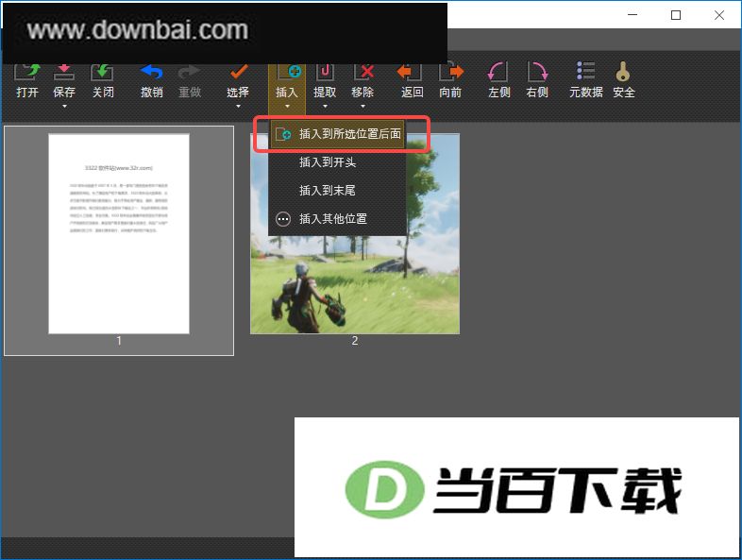742x560 pixels.
Task: Click the ellipsis icon beside 插入其他位置
Action: 283,219
